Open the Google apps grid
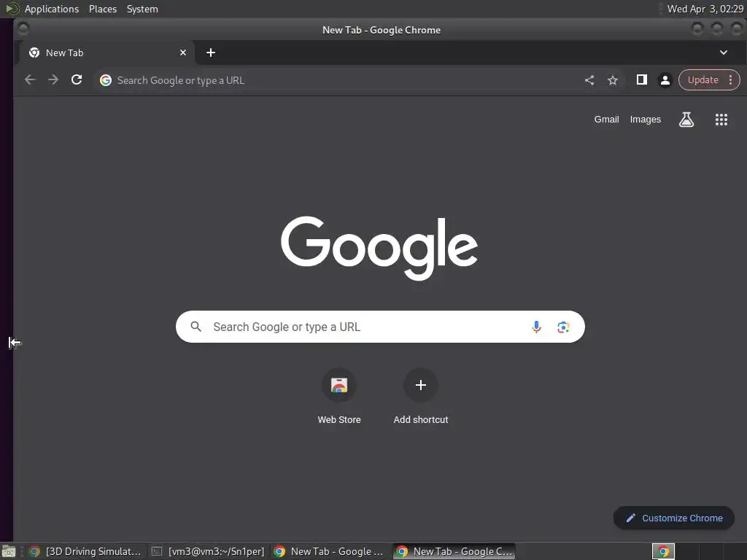 point(721,120)
